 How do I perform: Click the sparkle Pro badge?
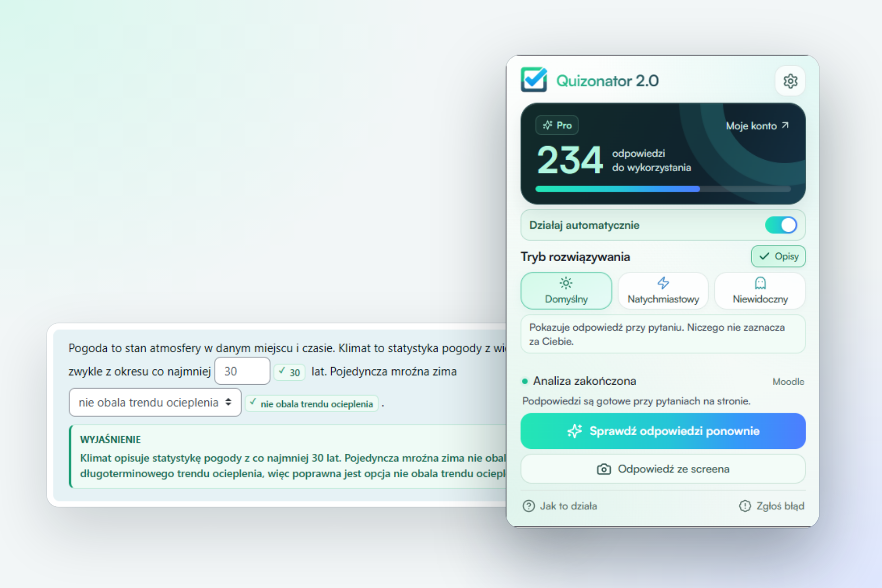(557, 125)
